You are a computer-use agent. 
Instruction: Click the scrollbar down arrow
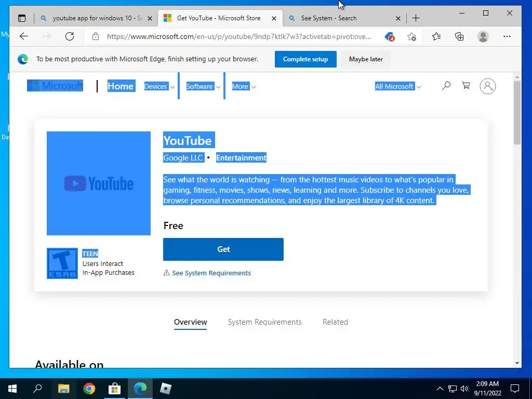[517, 363]
